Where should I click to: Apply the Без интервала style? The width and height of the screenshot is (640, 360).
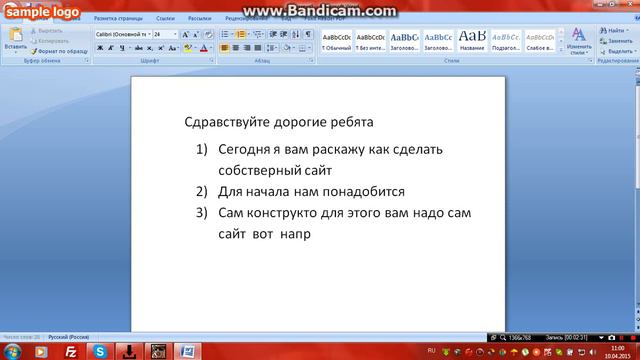point(370,41)
